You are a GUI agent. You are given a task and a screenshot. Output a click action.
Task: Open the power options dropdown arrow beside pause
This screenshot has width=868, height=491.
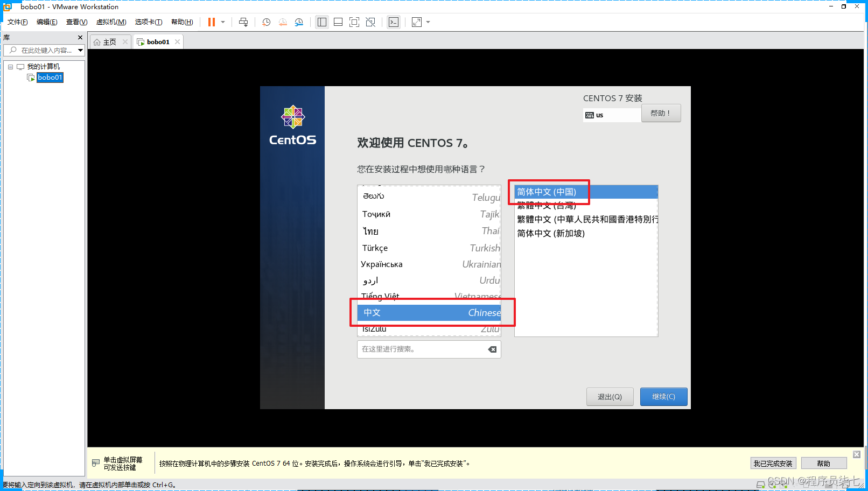(x=223, y=22)
